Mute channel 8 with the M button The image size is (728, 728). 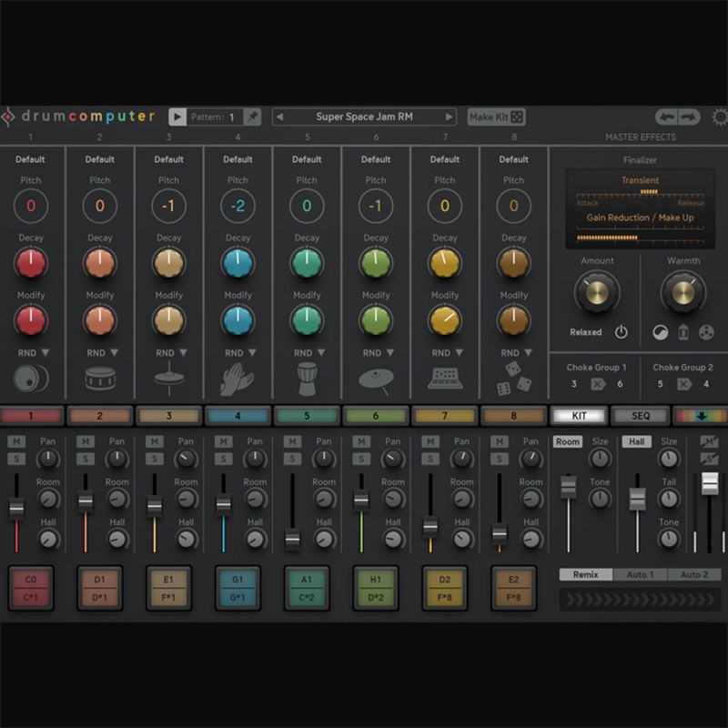500,441
